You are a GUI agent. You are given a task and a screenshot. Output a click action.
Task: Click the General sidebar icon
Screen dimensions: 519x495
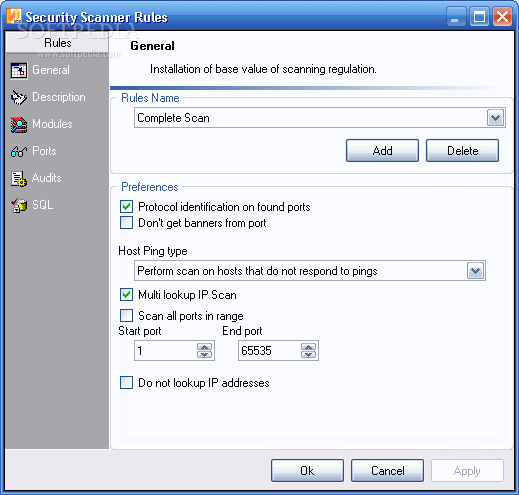click(19, 70)
